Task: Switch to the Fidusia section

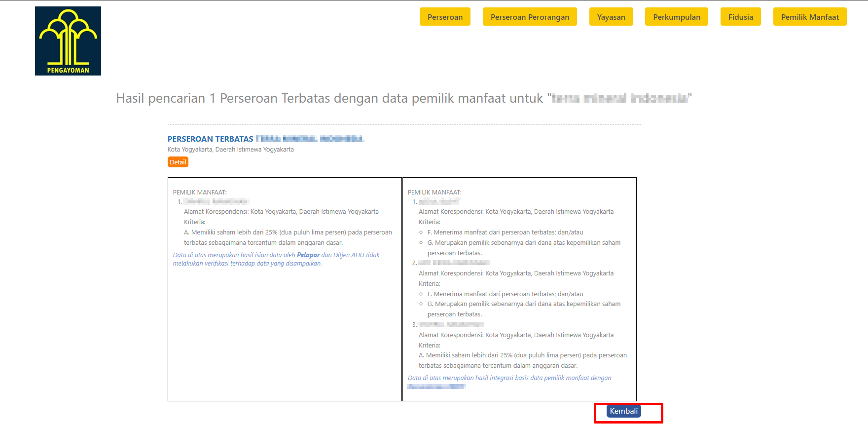Action: 740,17
